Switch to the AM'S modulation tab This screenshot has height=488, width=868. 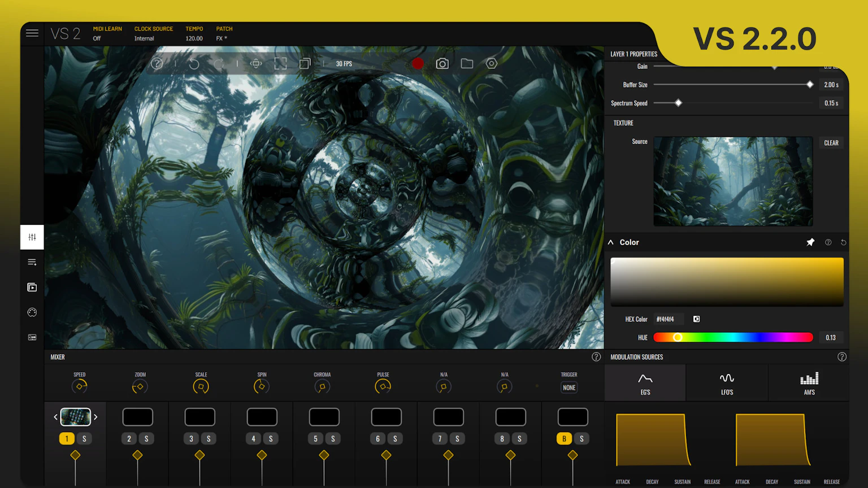[809, 383]
